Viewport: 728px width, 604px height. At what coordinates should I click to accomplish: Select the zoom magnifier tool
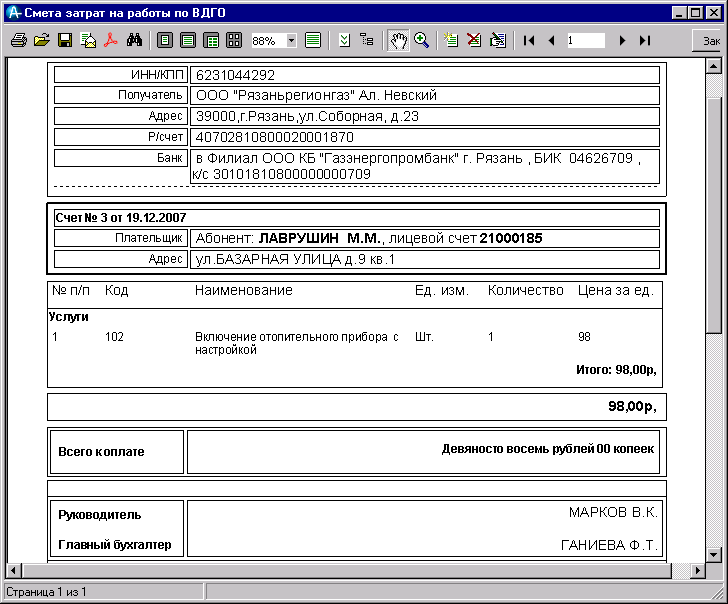421,41
